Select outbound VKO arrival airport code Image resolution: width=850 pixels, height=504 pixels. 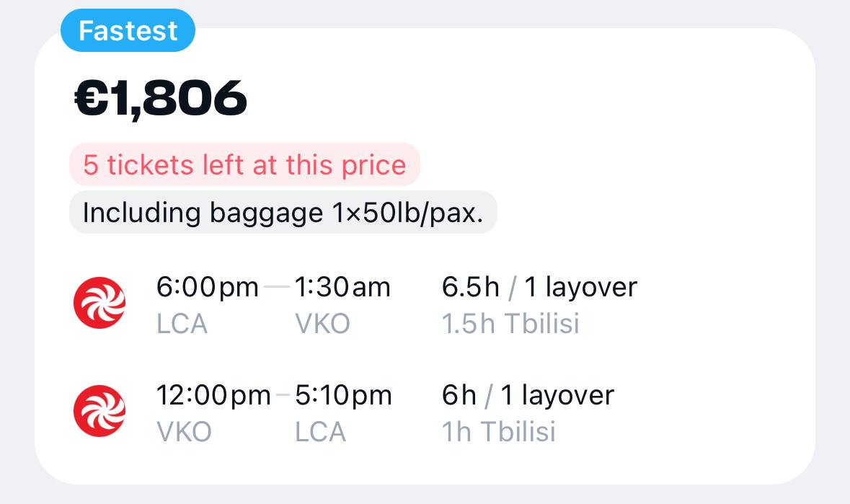[322, 324]
